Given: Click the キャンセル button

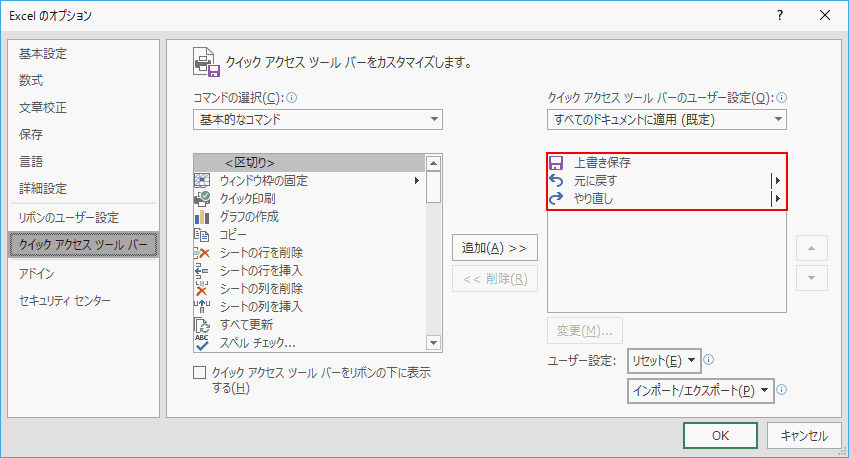Looking at the screenshot, I should pos(804,436).
